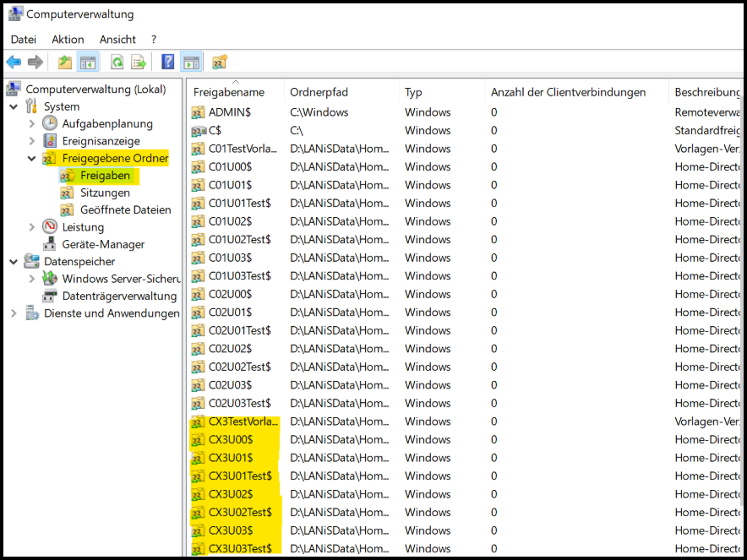Select the ADMIN$ share row

230,112
